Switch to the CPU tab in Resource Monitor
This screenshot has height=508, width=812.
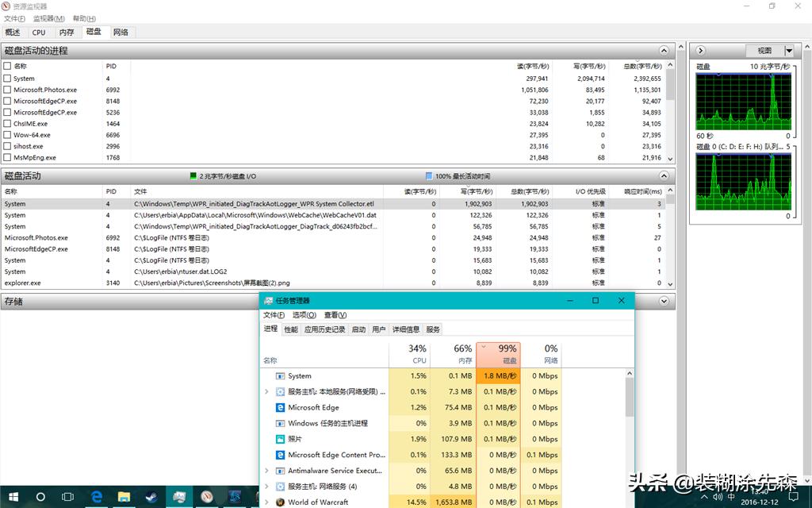pyautogui.click(x=39, y=33)
